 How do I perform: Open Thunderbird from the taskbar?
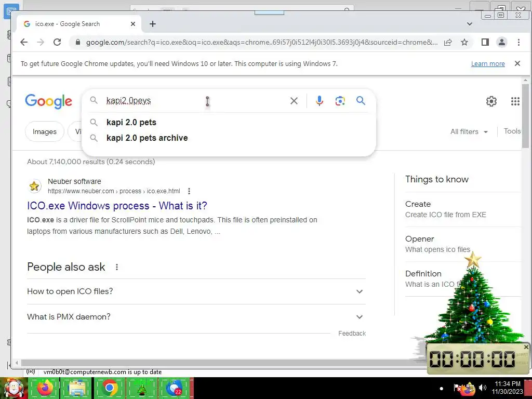[x=174, y=388]
